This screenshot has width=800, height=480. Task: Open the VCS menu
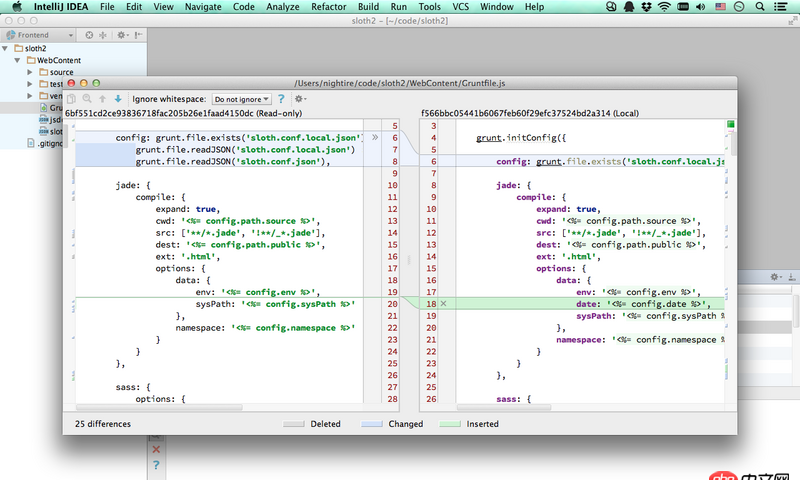pyautogui.click(x=461, y=7)
